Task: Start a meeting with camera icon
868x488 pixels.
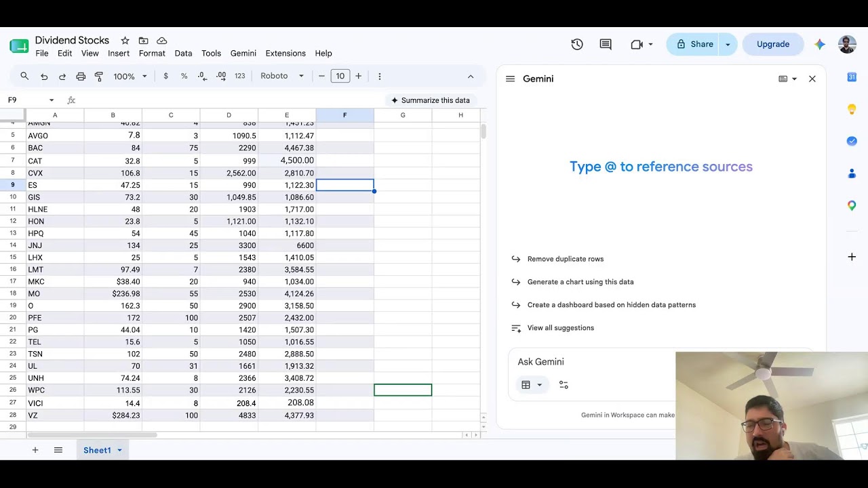Action: tap(636, 44)
